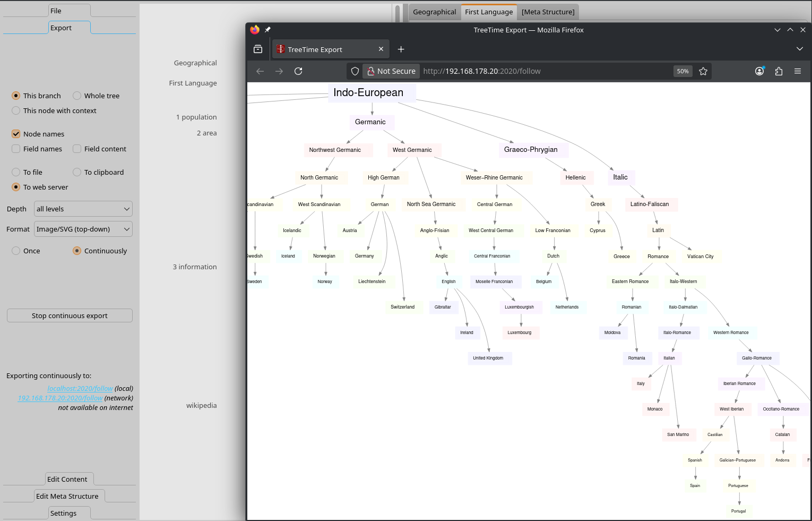Open the Firefox extensions puzzle icon
This screenshot has height=521, width=812.
pos(779,71)
